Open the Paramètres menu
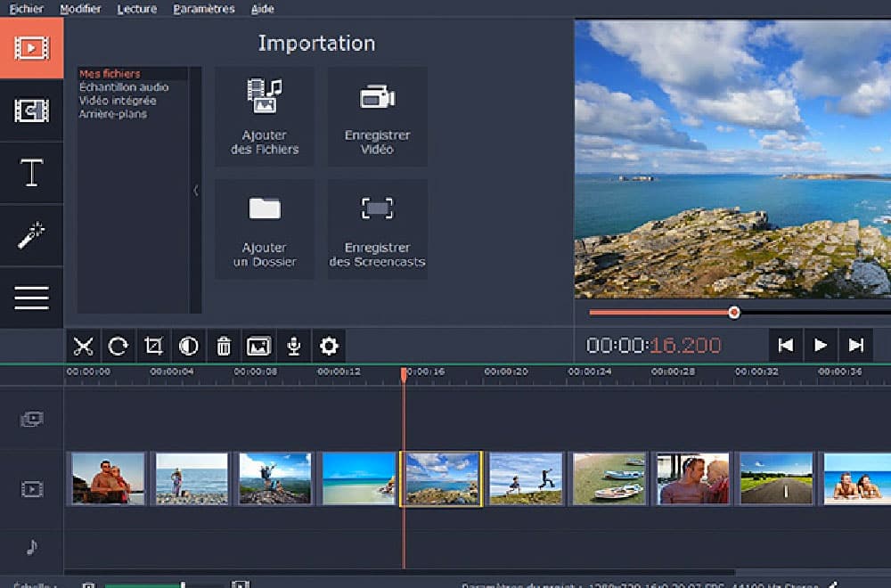Screen dimensions: 891x588 (203, 7)
